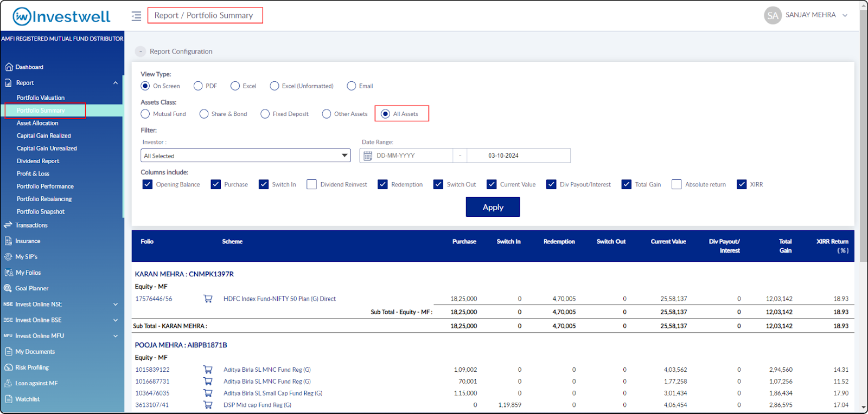Uncheck the Opening Balance column checkbox
The height and width of the screenshot is (414, 868).
click(x=148, y=184)
